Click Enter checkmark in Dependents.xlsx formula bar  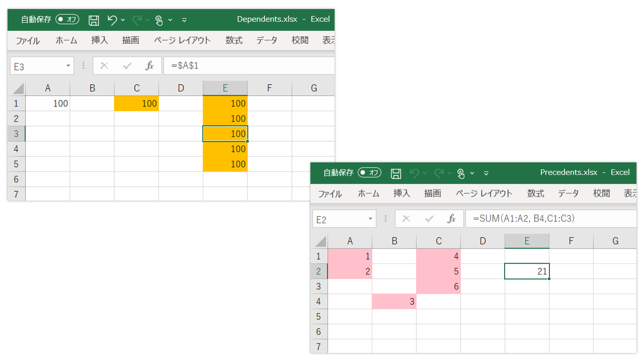pos(127,66)
